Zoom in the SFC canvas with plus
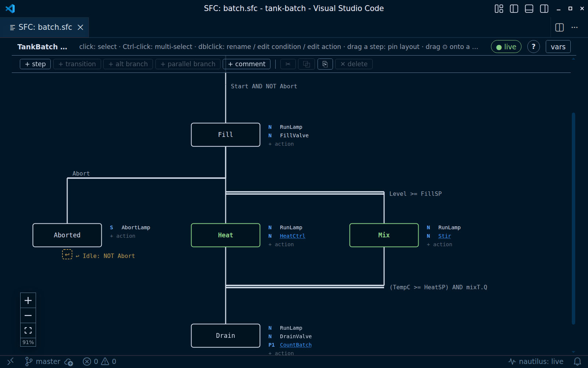The width and height of the screenshot is (588, 368). [28, 301]
